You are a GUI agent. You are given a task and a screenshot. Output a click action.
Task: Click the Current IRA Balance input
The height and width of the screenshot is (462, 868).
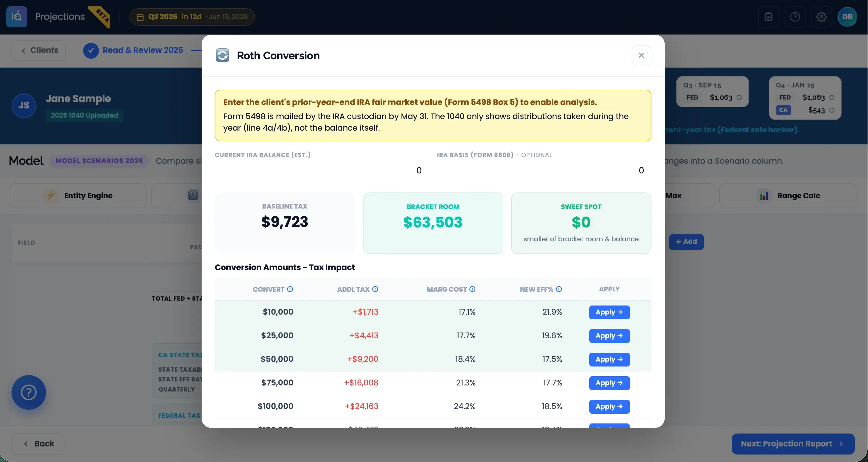(322, 170)
